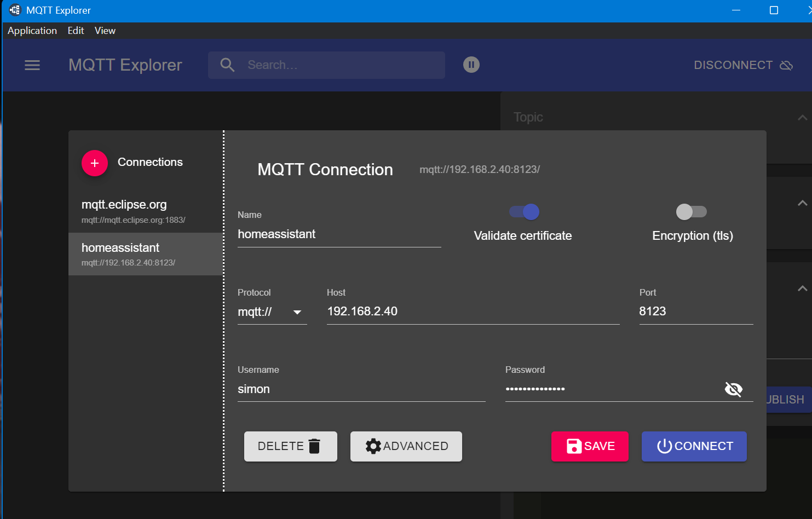Open the hamburger menu icon

32,65
